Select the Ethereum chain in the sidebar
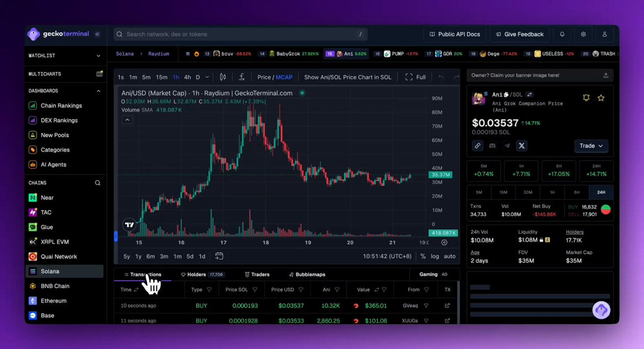 point(53,301)
